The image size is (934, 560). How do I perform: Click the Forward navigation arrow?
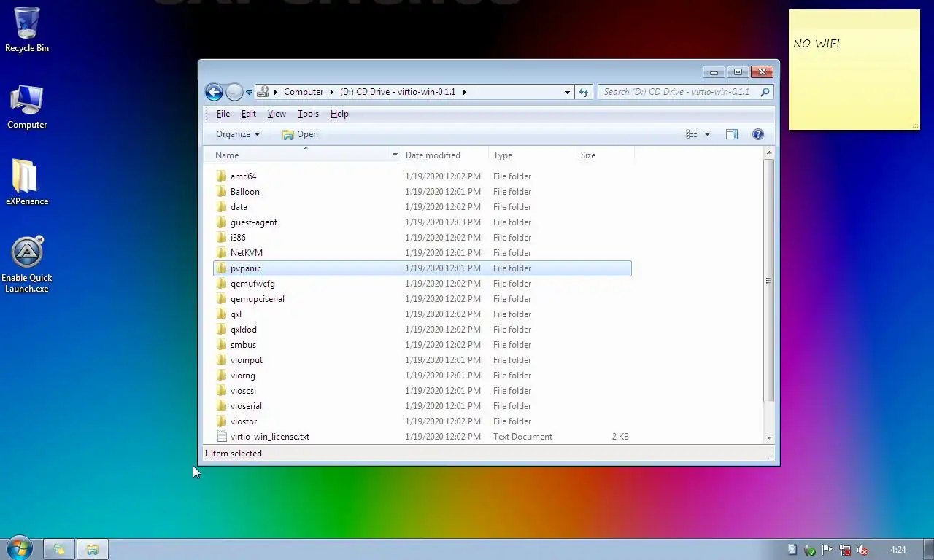[234, 92]
